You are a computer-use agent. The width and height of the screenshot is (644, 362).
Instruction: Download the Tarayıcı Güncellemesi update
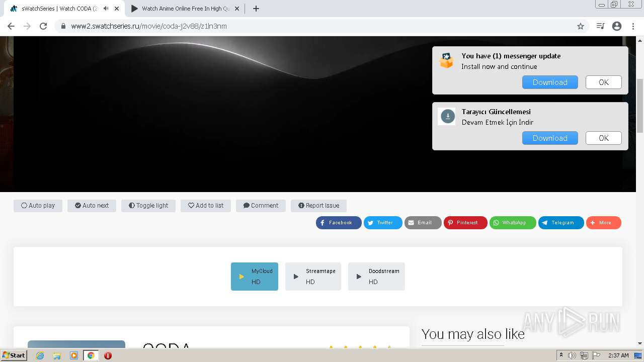tap(550, 138)
